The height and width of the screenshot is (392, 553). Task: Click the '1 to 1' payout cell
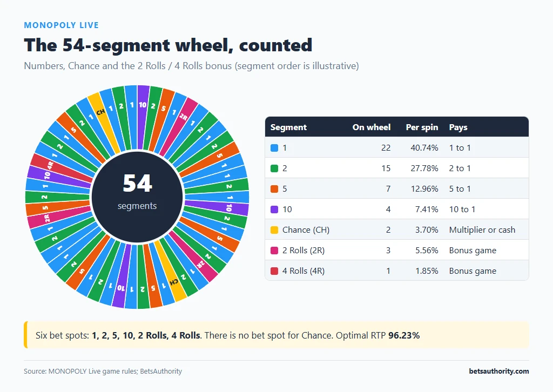(x=460, y=148)
